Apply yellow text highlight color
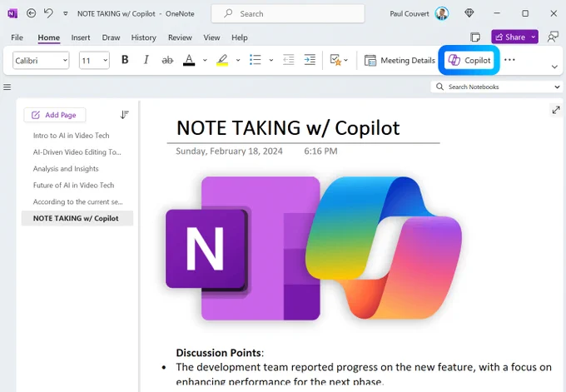Image resolution: width=566 pixels, height=392 pixels. (222, 60)
